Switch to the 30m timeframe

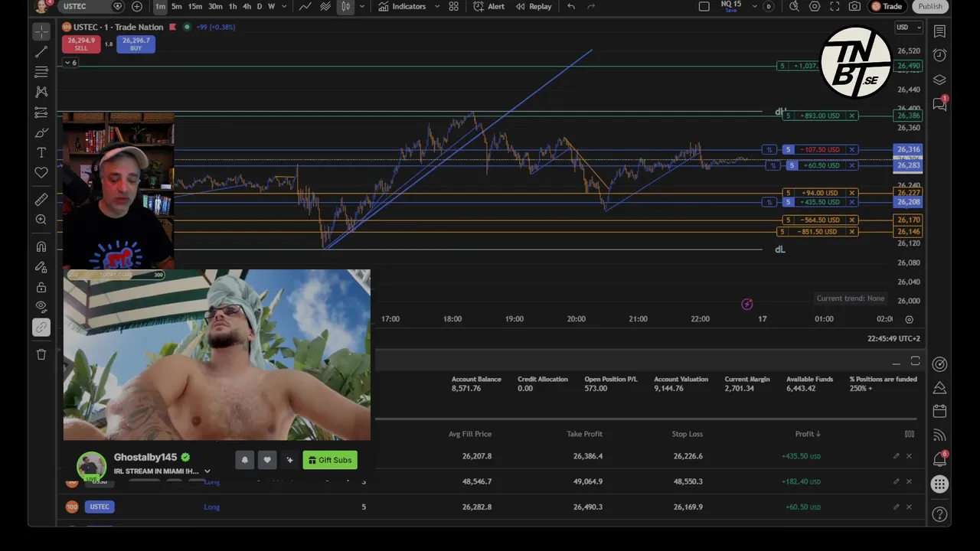pyautogui.click(x=215, y=6)
